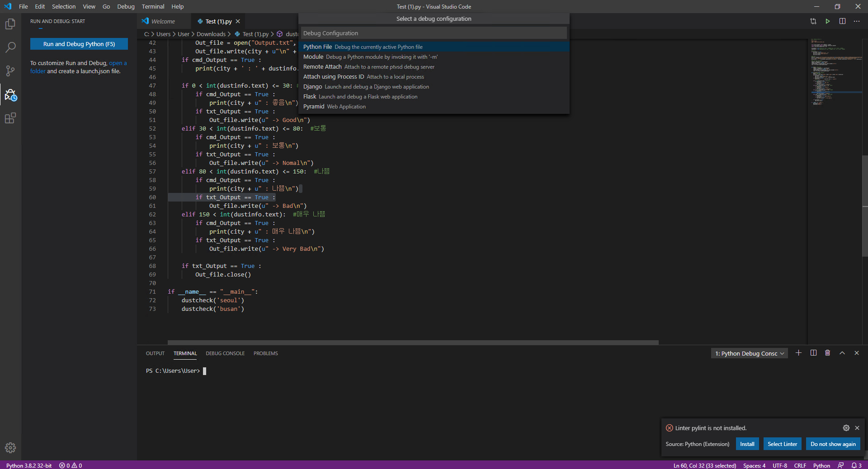Screen dimensions: 868x469
Task: Open the Go menu
Action: click(x=106, y=6)
